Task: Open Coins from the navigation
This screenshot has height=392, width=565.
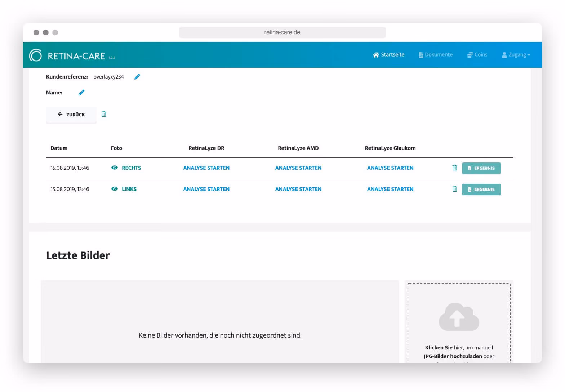Action: pyautogui.click(x=477, y=55)
